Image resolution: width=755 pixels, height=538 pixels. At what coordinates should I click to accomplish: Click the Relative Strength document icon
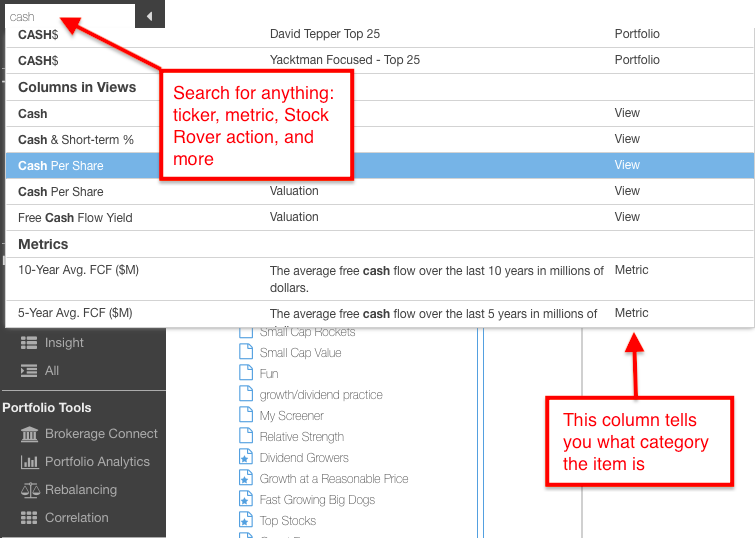246,435
